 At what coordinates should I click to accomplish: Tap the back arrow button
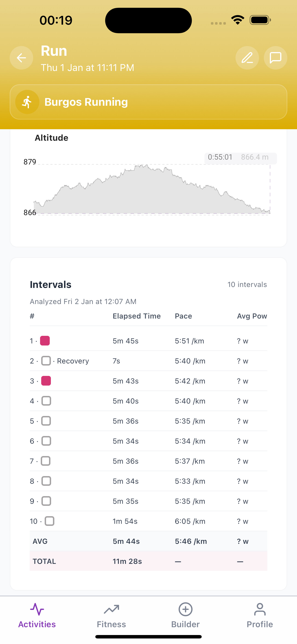tap(21, 58)
